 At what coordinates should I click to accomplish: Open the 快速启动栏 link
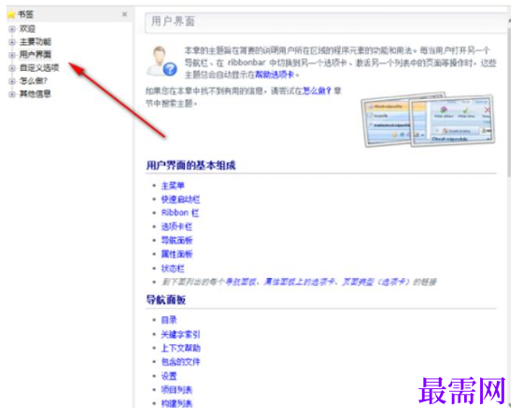[x=181, y=200]
